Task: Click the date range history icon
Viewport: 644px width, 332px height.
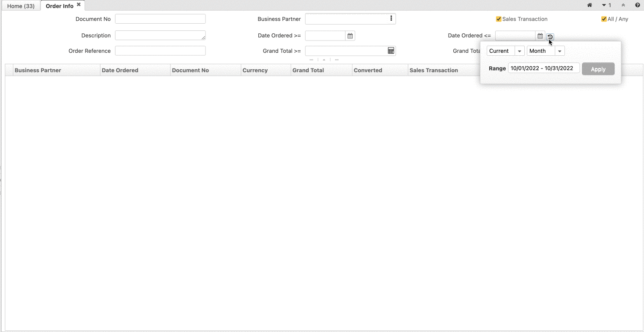Action: click(x=550, y=37)
